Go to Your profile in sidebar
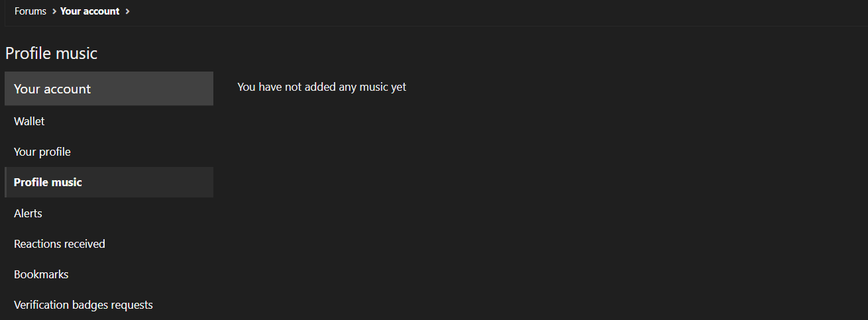The width and height of the screenshot is (868, 320). [x=42, y=152]
